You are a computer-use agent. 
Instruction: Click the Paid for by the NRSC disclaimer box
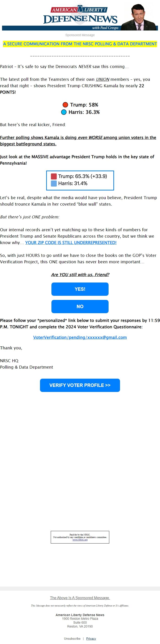80,537
